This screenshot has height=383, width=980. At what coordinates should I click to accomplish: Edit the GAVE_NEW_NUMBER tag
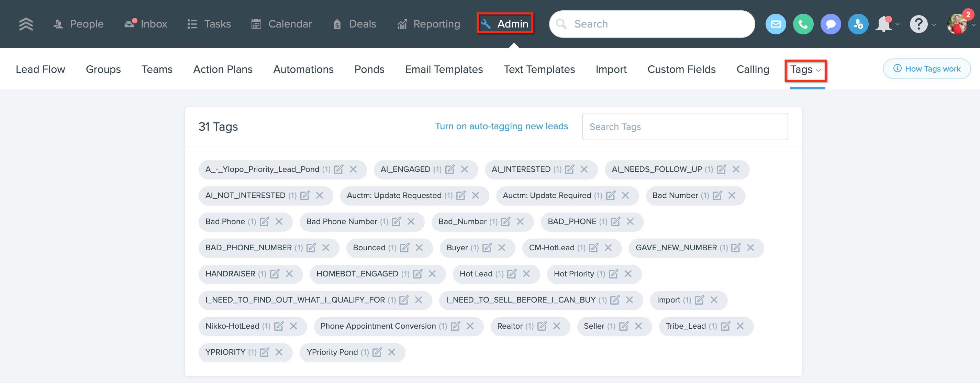tap(736, 248)
